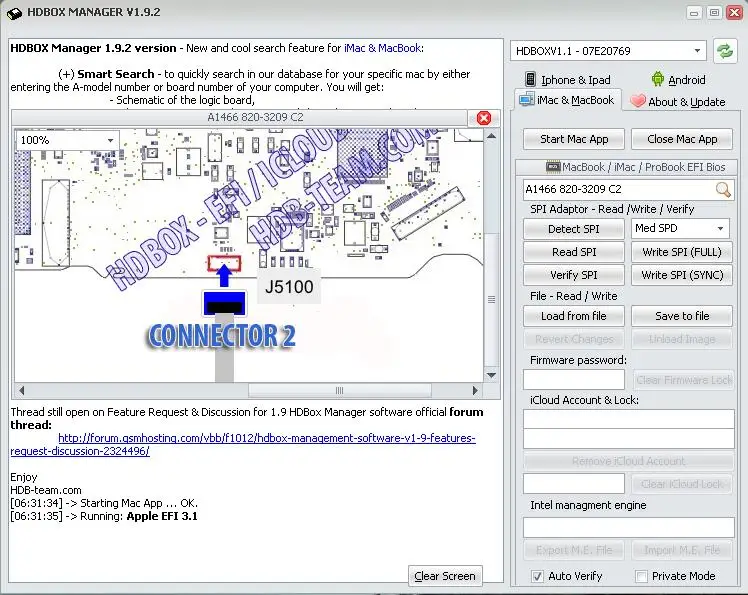Click the iPhone icon next to Iphone & Ipad
Image resolution: width=748 pixels, height=595 pixels.
click(530, 79)
